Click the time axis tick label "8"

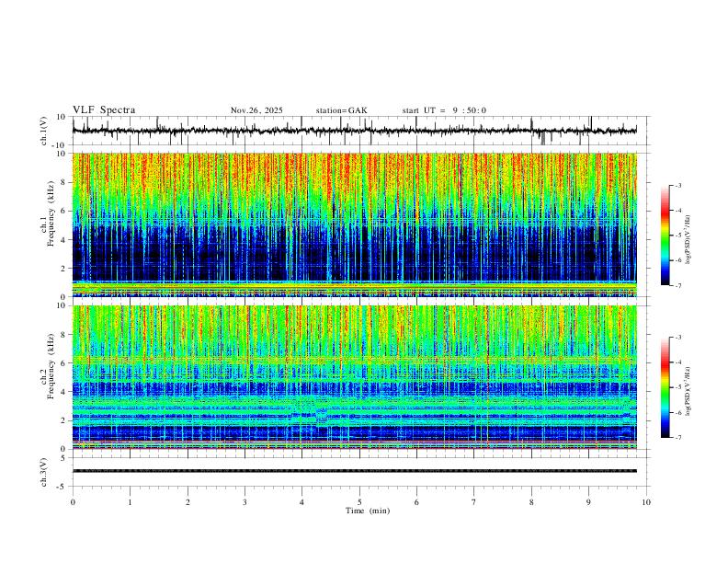click(531, 502)
